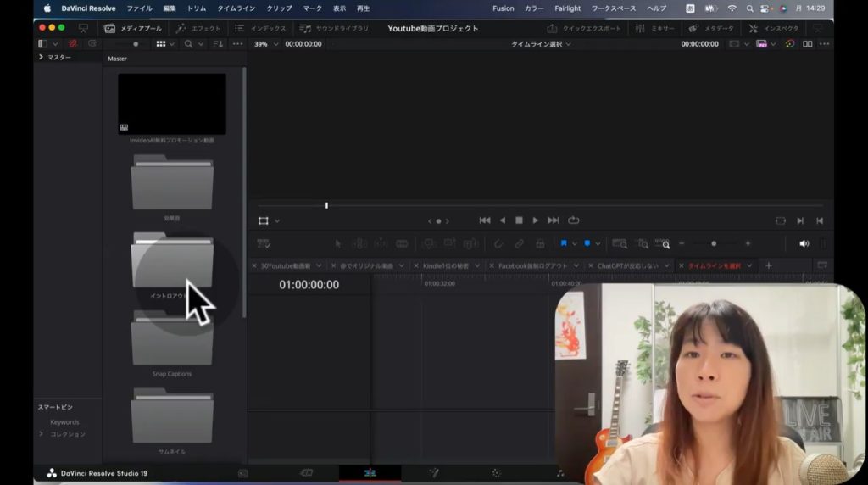Click the ミキサー faders icon
Viewport: 868px width, 485px height.
639,28
